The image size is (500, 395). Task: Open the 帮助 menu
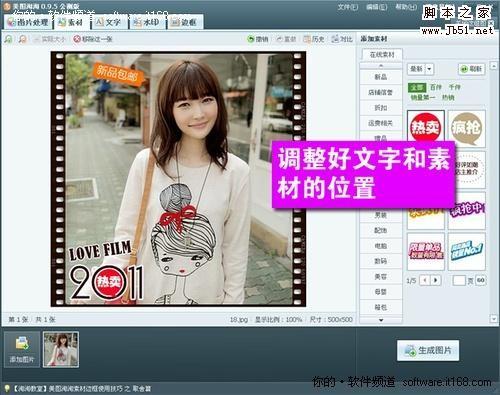coord(406,7)
